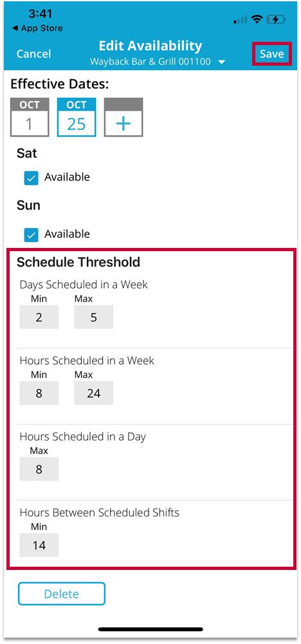The image size is (301, 644).
Task: Tap the home indicator bar at bottom
Action: (150, 629)
